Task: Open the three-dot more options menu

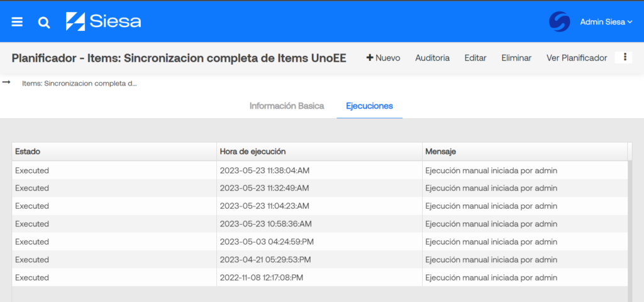Action: (x=625, y=57)
